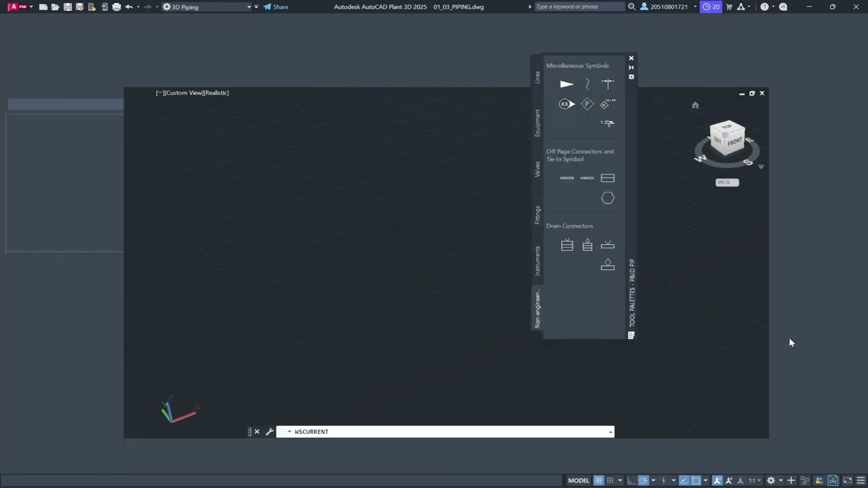Open the ViewCube context menu arrow

tap(761, 167)
